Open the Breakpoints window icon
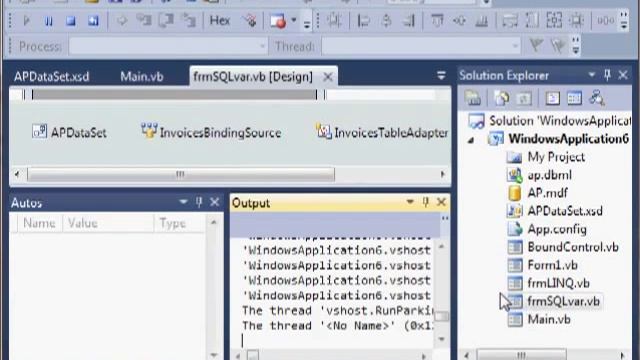Image resolution: width=640 pixels, height=360 pixels. 278,21
